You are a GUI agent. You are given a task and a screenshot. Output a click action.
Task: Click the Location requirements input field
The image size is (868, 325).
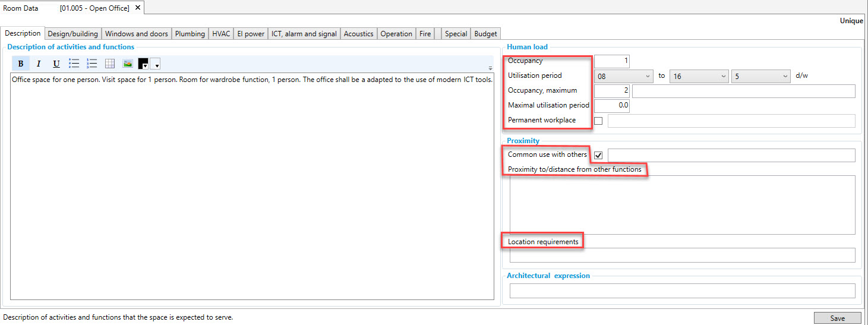682,255
